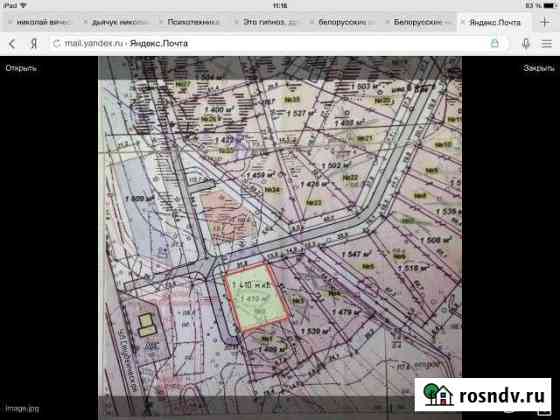Click the 'Открыть' link
The image size is (560, 420).
pos(21,68)
